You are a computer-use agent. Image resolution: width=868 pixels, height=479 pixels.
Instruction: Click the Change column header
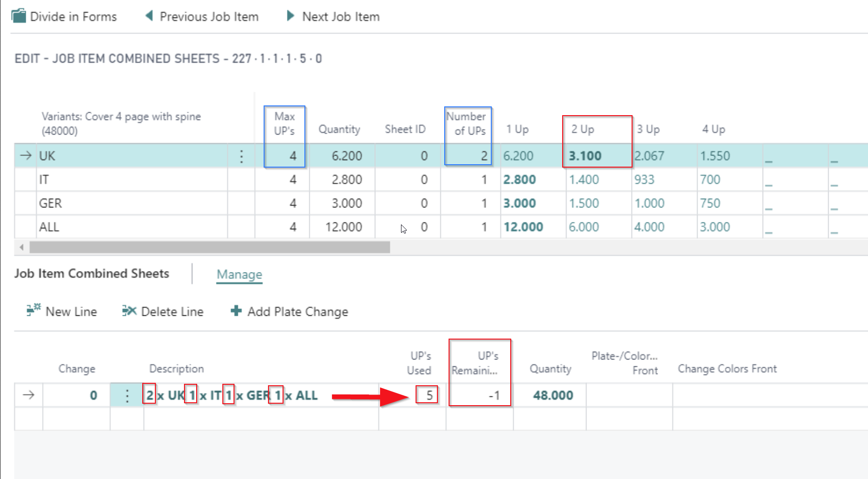[77, 369]
